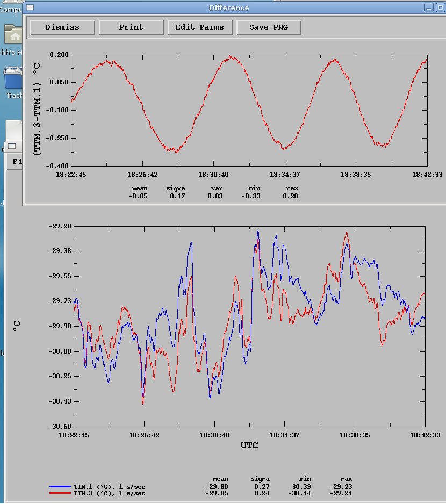Click the -30.25 y-axis tick label
The width and height of the screenshot is (446, 504).
(x=60, y=376)
